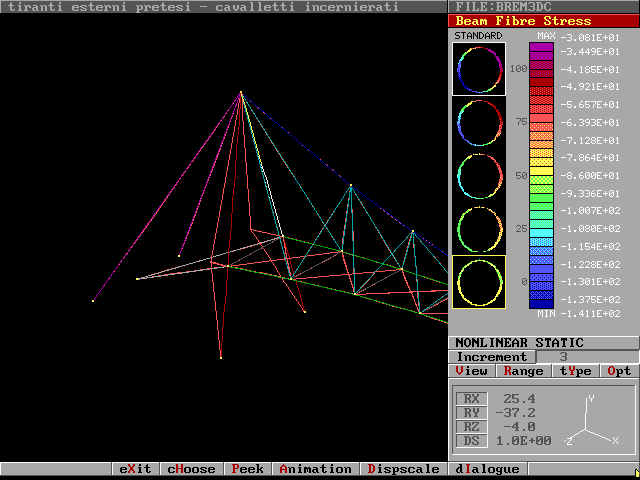The height and width of the screenshot is (480, 640).
Task: Click the STANDARD label
Action: (478, 36)
